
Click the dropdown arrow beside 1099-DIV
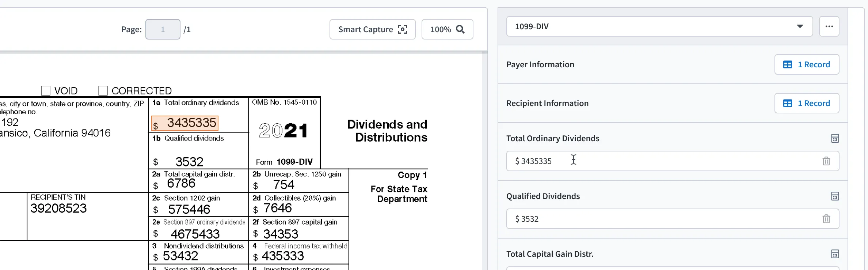800,26
